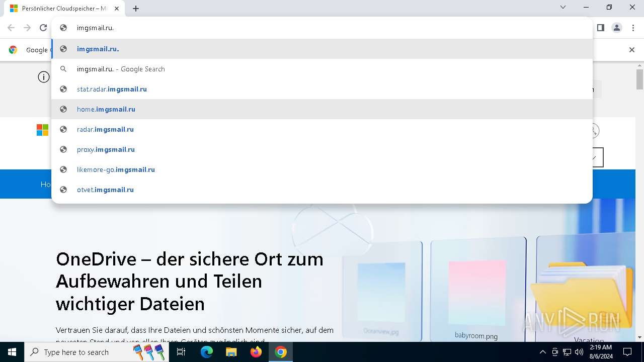Open the volume control tray icon

tap(579, 352)
